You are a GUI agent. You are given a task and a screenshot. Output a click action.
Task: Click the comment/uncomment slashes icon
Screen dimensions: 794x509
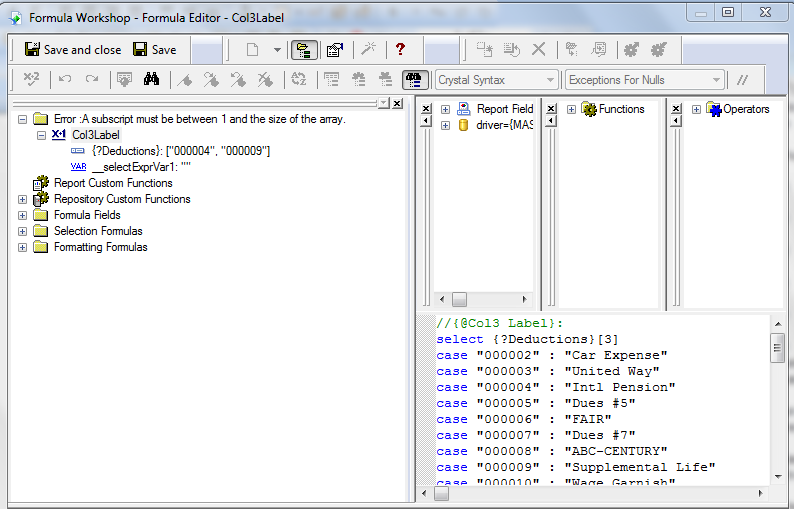(742, 80)
